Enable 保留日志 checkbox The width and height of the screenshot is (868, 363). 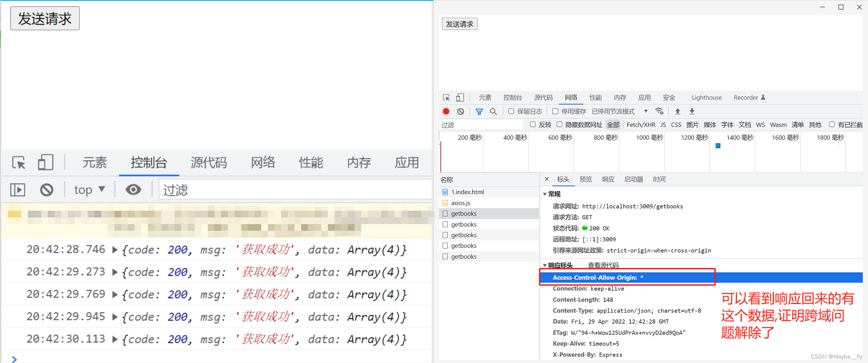click(511, 111)
